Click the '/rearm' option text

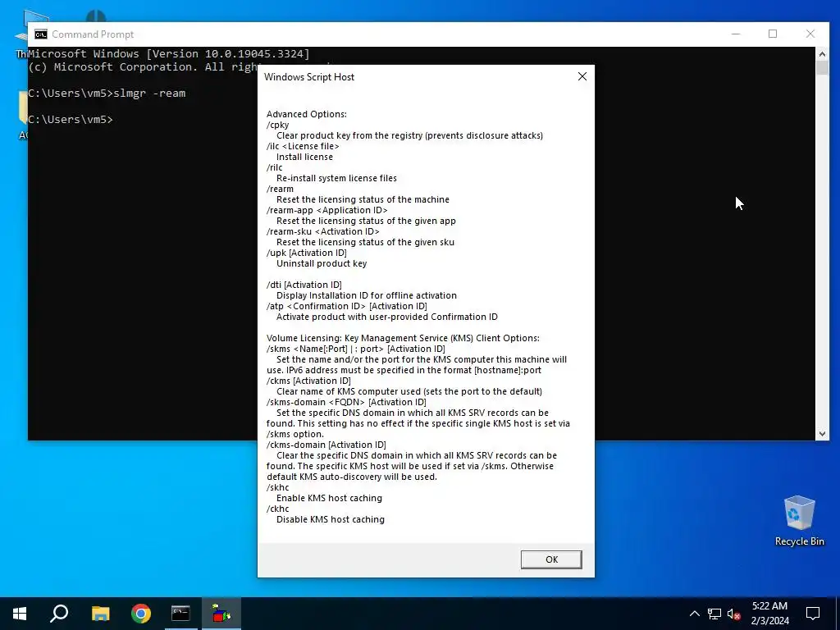280,189
